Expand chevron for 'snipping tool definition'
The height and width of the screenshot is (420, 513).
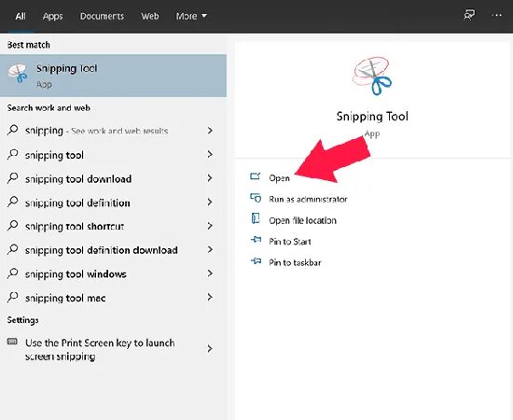pos(210,203)
